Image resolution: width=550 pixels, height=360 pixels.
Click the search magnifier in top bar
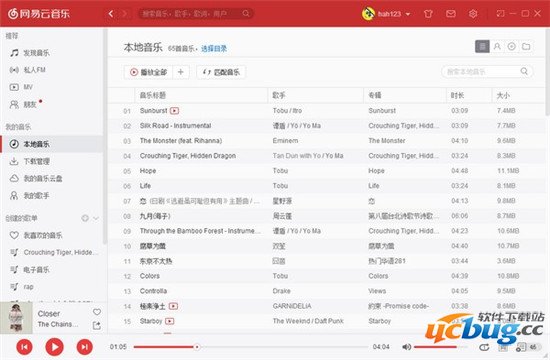click(246, 13)
